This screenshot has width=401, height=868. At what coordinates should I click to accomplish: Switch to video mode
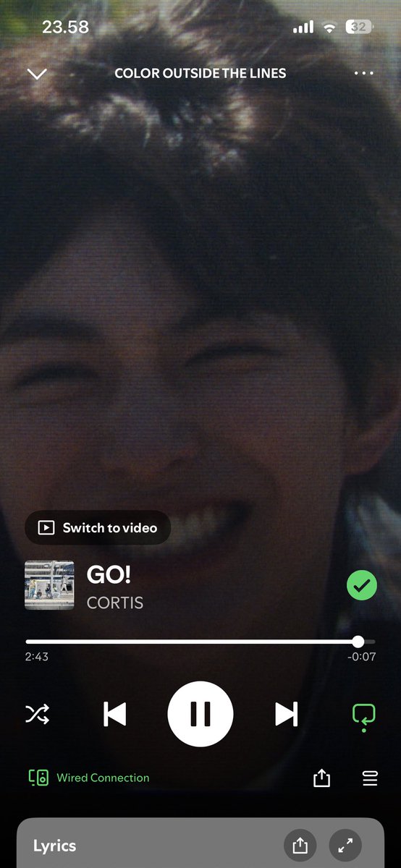tap(98, 527)
